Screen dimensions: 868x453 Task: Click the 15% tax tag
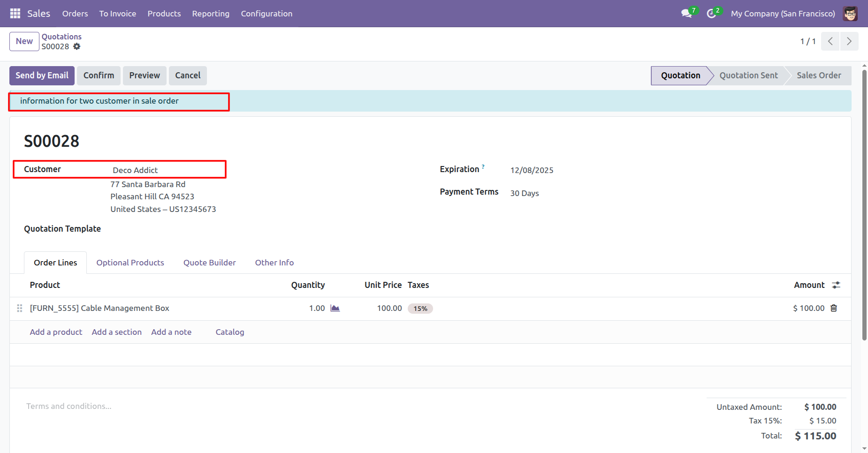[x=420, y=309]
